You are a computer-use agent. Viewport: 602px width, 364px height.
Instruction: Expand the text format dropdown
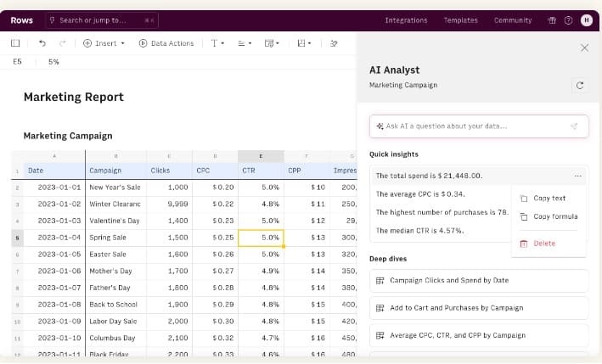coord(217,43)
